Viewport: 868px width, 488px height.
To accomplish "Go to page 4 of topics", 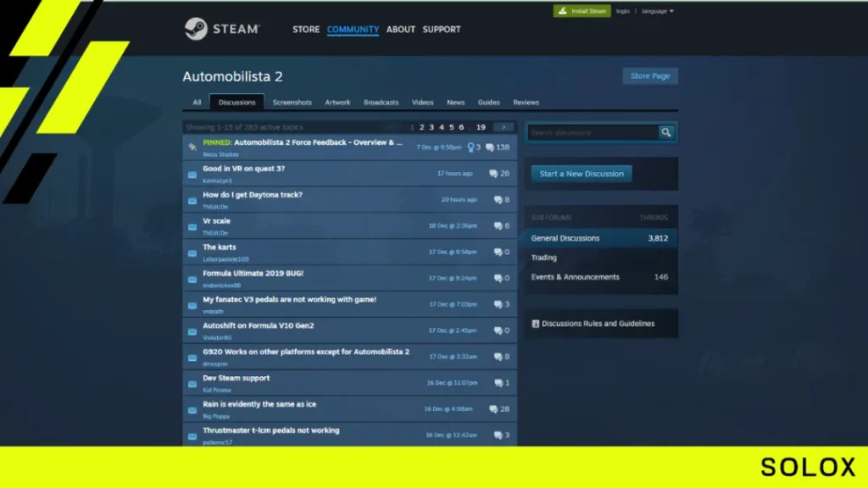I will pos(442,127).
